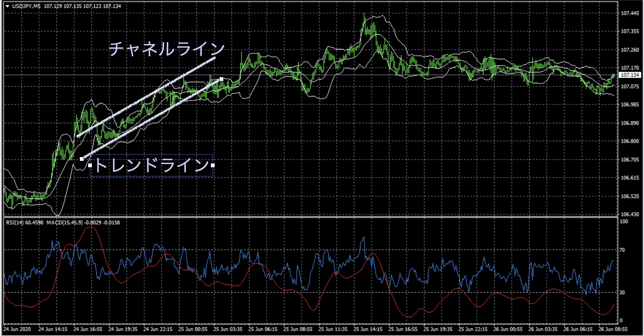Click the RSI 100 level label
The image size is (644, 336).
tap(624, 221)
